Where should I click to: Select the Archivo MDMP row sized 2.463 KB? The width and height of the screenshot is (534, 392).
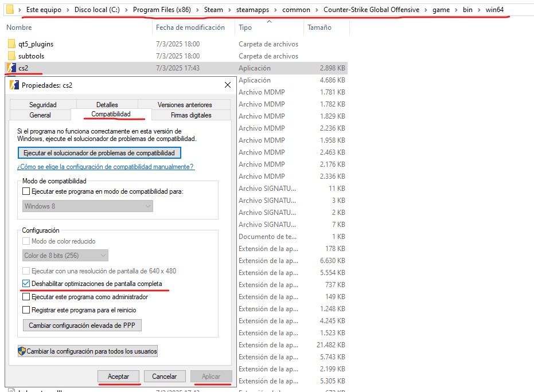point(292,152)
